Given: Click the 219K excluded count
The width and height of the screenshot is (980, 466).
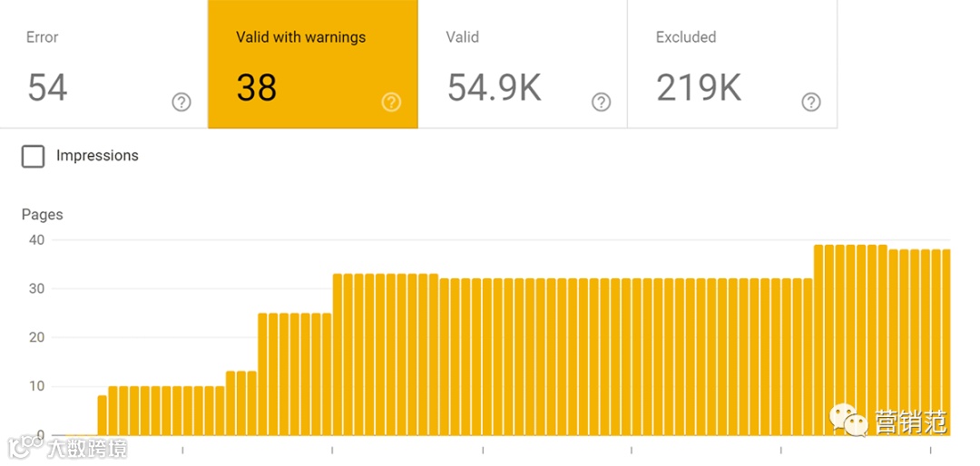Looking at the screenshot, I should [x=698, y=88].
